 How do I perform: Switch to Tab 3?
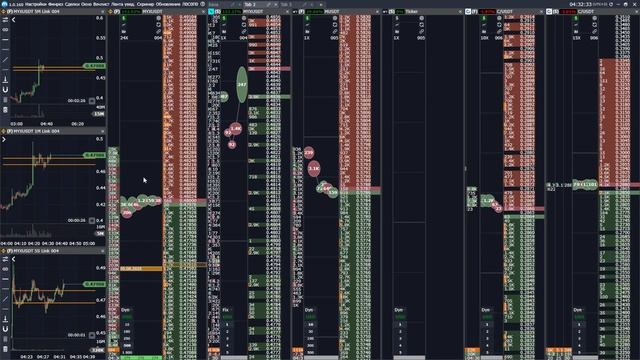coord(286,4)
